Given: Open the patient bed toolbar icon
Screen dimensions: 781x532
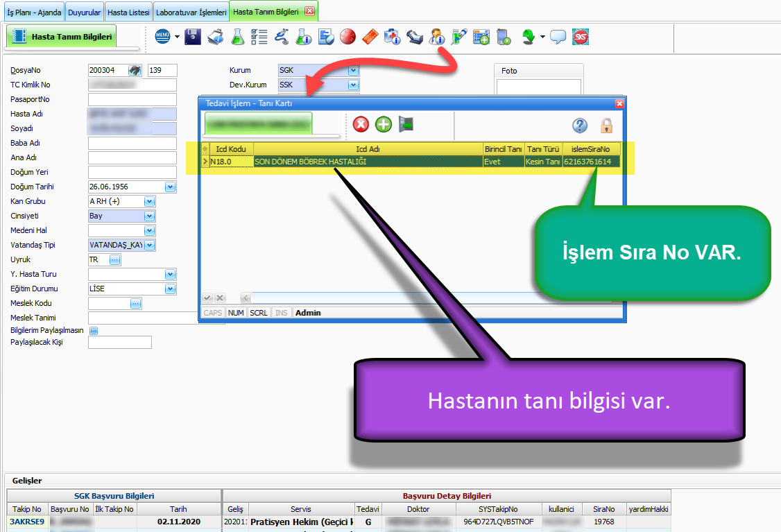Looking at the screenshot, I should pos(414,37).
